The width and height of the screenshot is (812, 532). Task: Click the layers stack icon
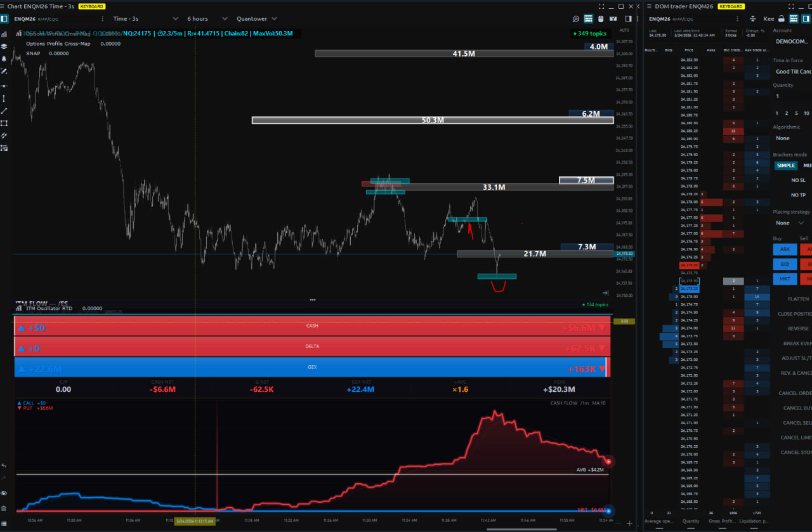pyautogui.click(x=4, y=46)
